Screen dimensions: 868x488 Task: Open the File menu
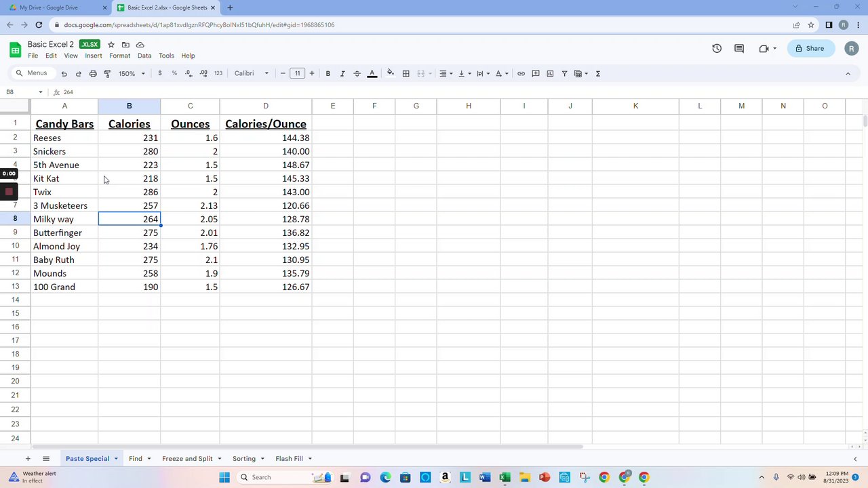33,56
